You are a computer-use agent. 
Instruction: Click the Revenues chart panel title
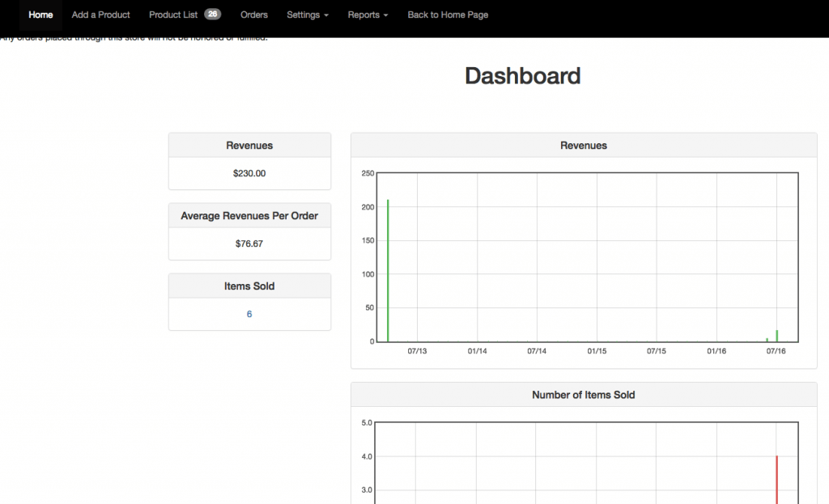click(x=583, y=146)
